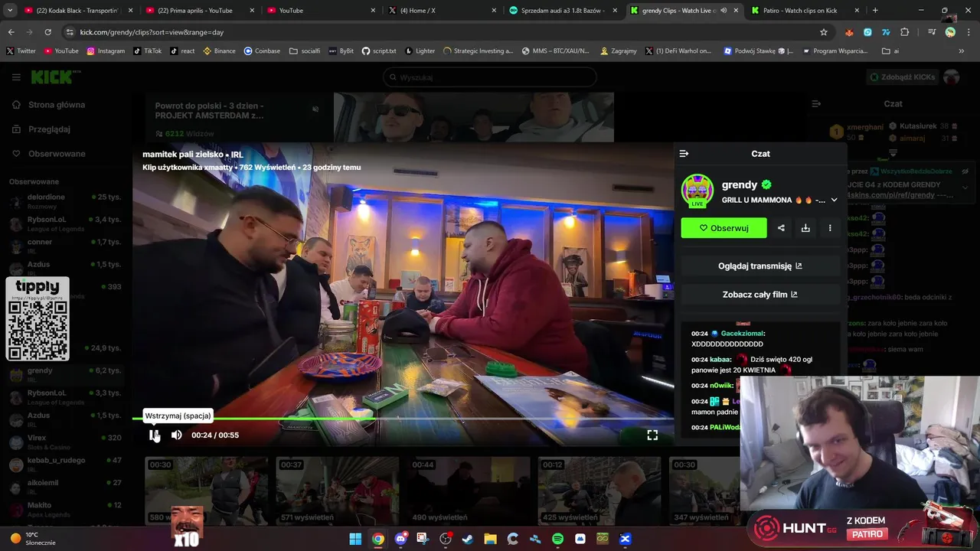980x551 pixels.
Task: Open the 00:30 clip thumbnail with 580 views
Action: tap(207, 491)
